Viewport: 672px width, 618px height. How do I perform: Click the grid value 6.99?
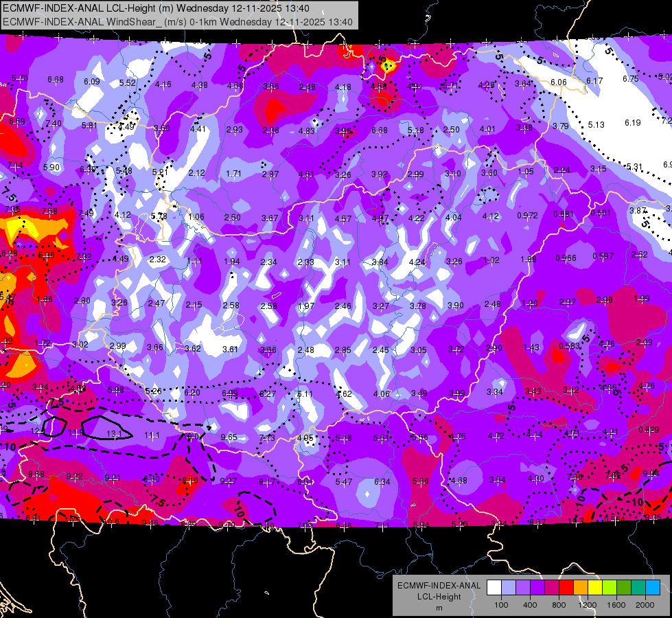click(230, 393)
